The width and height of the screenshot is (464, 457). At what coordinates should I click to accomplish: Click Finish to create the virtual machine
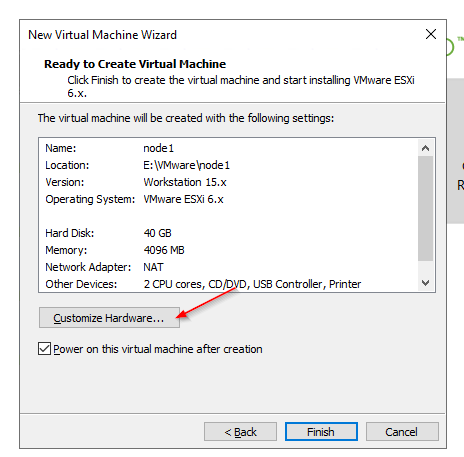[x=321, y=432]
